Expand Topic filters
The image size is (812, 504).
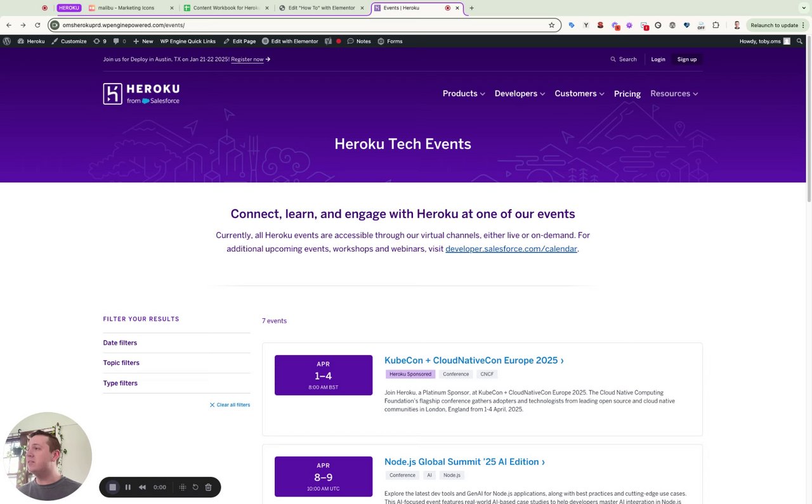coord(176,363)
